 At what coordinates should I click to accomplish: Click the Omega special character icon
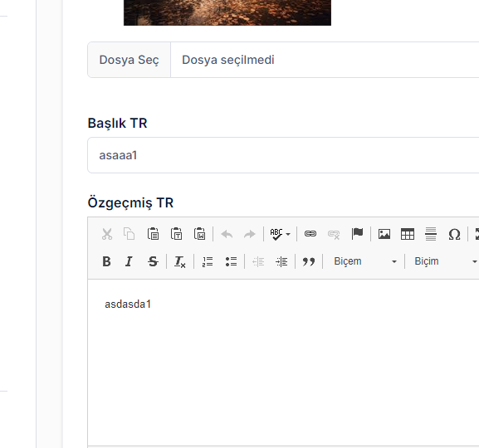tap(454, 234)
